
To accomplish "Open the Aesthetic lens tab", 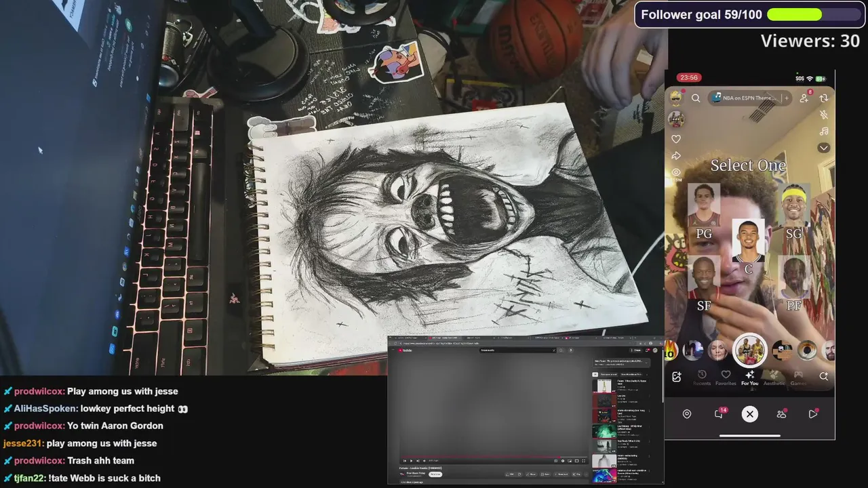I will (x=774, y=378).
